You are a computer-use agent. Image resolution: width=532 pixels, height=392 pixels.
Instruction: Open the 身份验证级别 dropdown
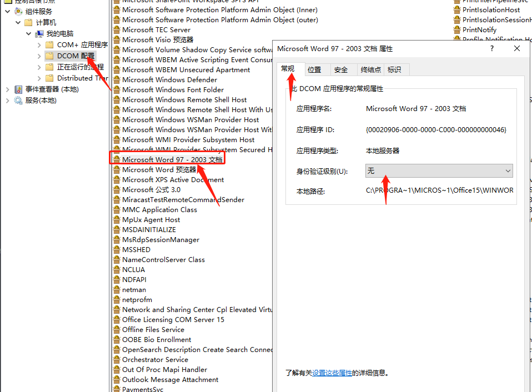pos(439,171)
